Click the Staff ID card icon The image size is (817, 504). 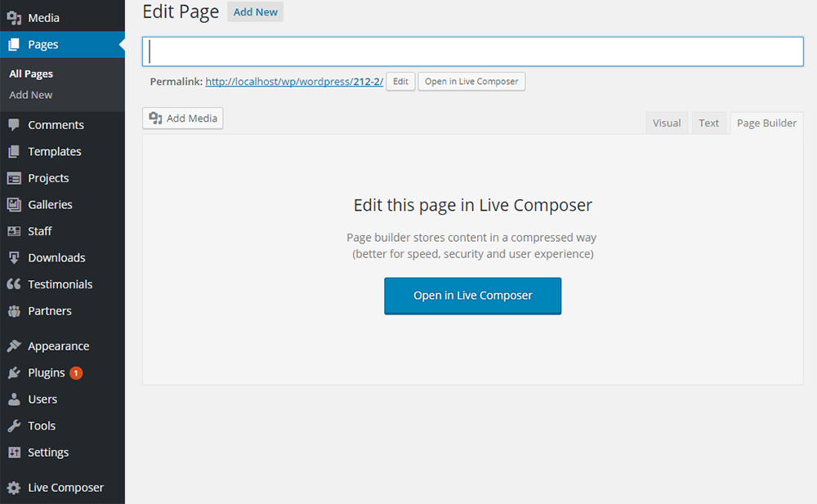point(14,231)
